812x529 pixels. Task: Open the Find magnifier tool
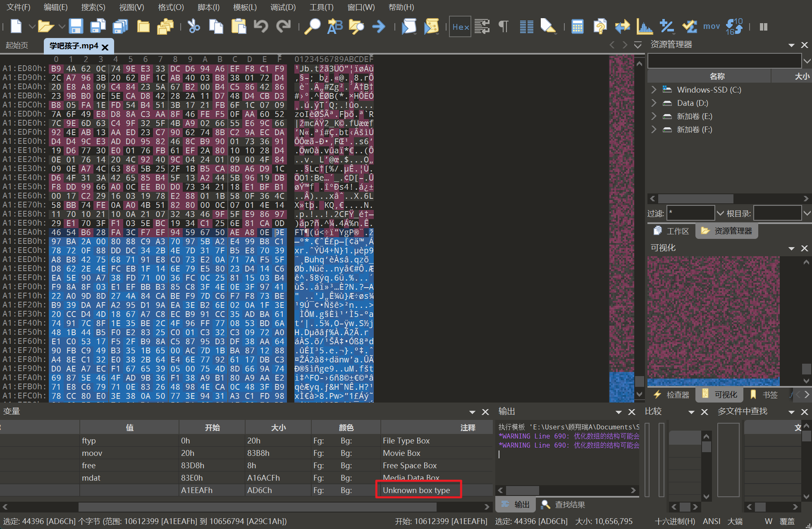pyautogui.click(x=312, y=26)
